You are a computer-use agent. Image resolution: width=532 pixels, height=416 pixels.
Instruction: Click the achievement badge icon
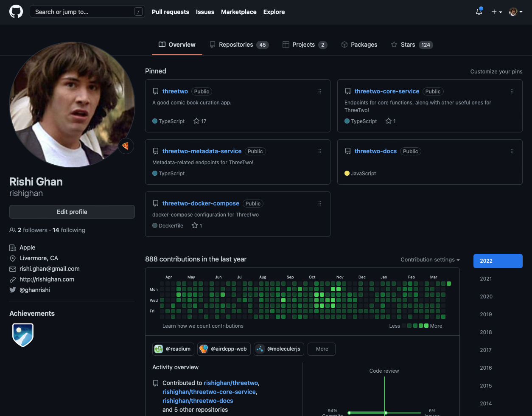[x=23, y=335]
